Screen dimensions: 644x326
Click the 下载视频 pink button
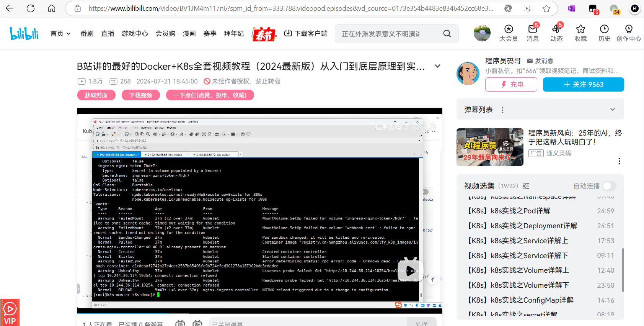(141, 95)
